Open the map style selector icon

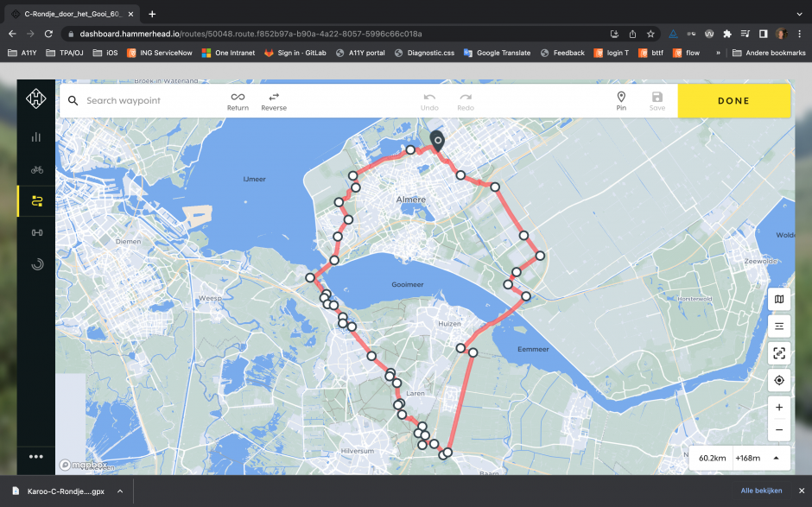coord(779,300)
